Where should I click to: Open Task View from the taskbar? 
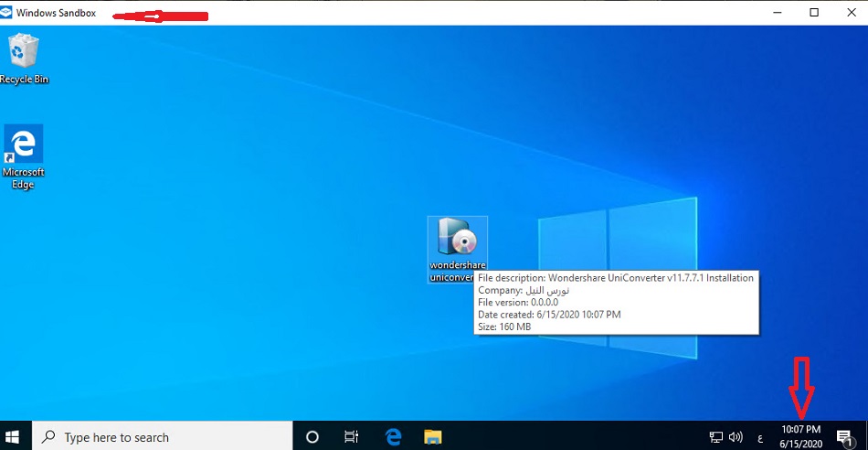pos(351,436)
